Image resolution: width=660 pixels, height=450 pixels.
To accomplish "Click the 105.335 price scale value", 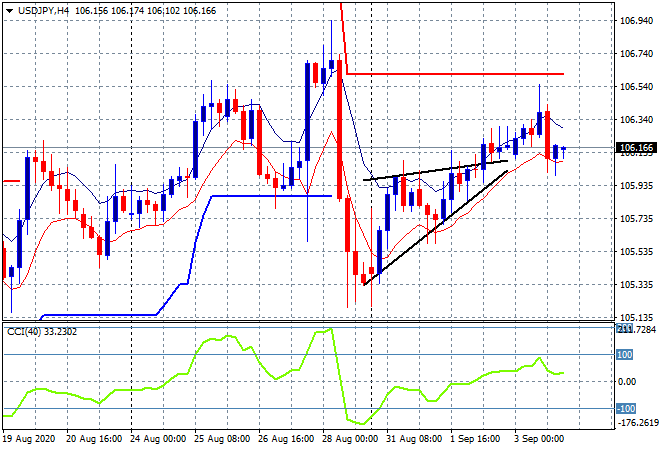I will coord(636,285).
